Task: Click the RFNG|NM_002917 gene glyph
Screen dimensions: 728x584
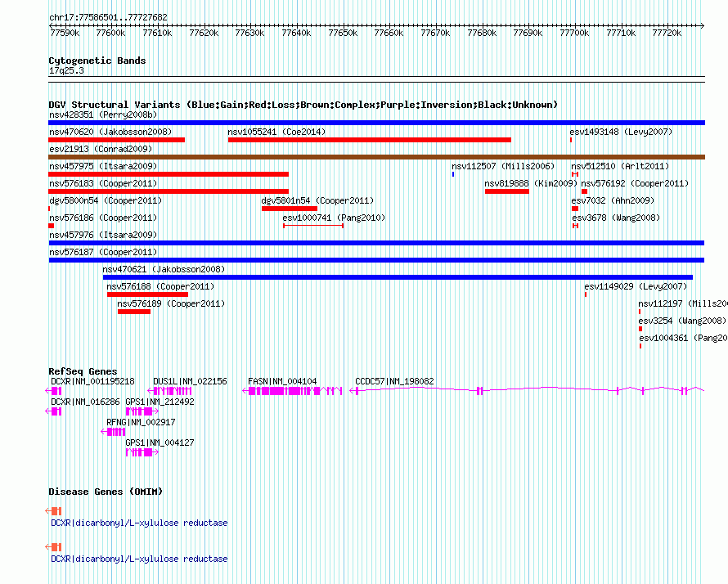Action: coord(113,432)
